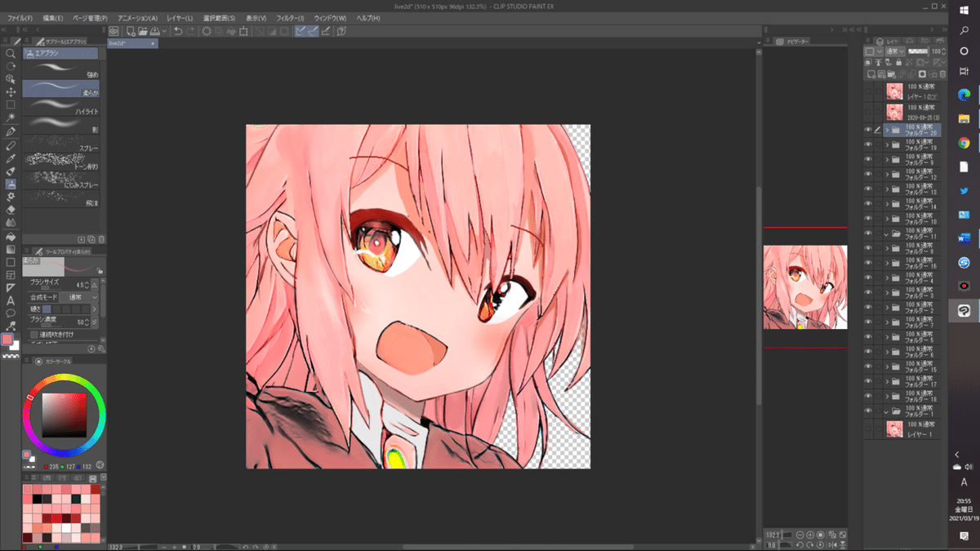Select the rectangle Selection tool
Image resolution: width=980 pixels, height=551 pixels.
pyautogui.click(x=11, y=104)
